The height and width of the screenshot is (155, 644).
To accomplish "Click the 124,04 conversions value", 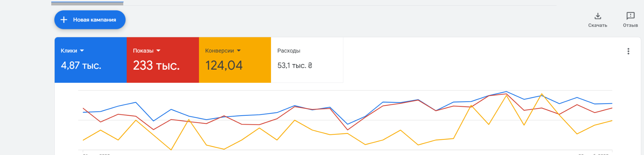I will click(x=224, y=65).
